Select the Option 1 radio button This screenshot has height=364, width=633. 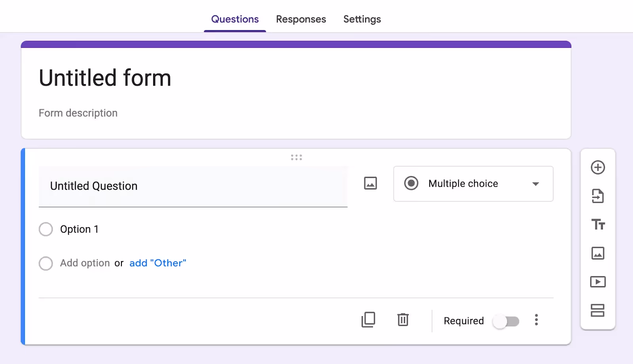coord(46,229)
